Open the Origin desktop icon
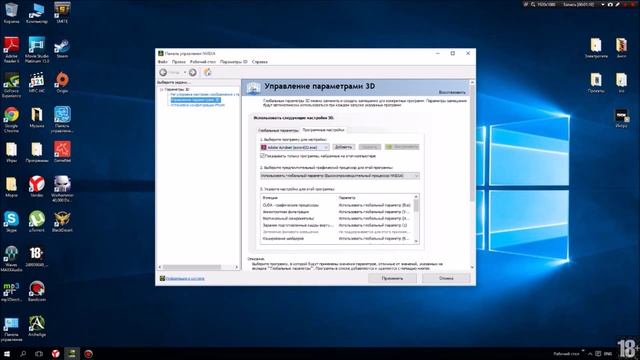The height and width of the screenshot is (360, 640). pyautogui.click(x=62, y=83)
